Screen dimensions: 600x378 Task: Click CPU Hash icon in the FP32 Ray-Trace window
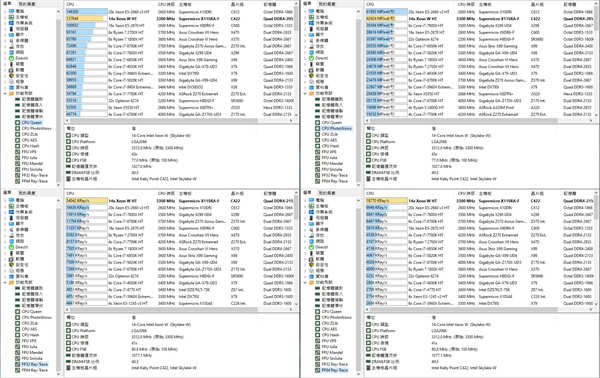coord(18,335)
